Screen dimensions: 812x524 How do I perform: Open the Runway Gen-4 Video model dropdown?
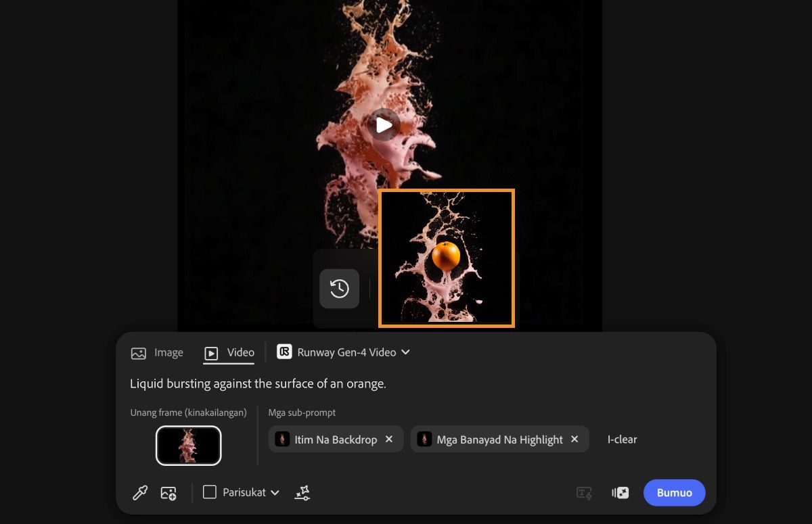point(344,352)
